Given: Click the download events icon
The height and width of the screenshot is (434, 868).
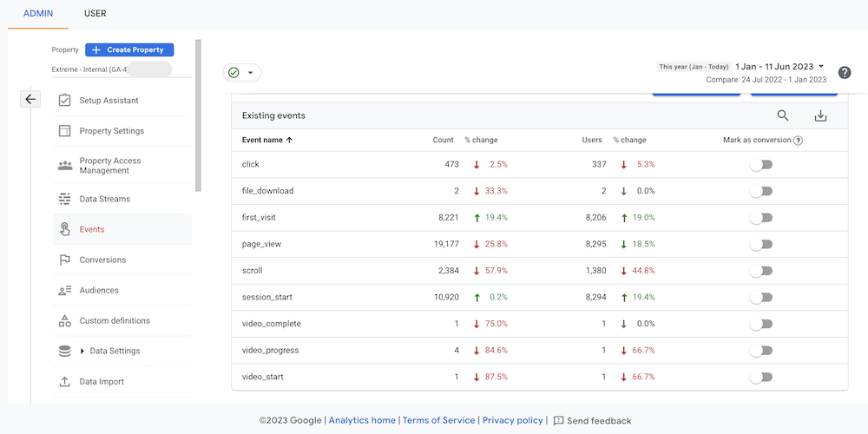Looking at the screenshot, I should (x=820, y=115).
